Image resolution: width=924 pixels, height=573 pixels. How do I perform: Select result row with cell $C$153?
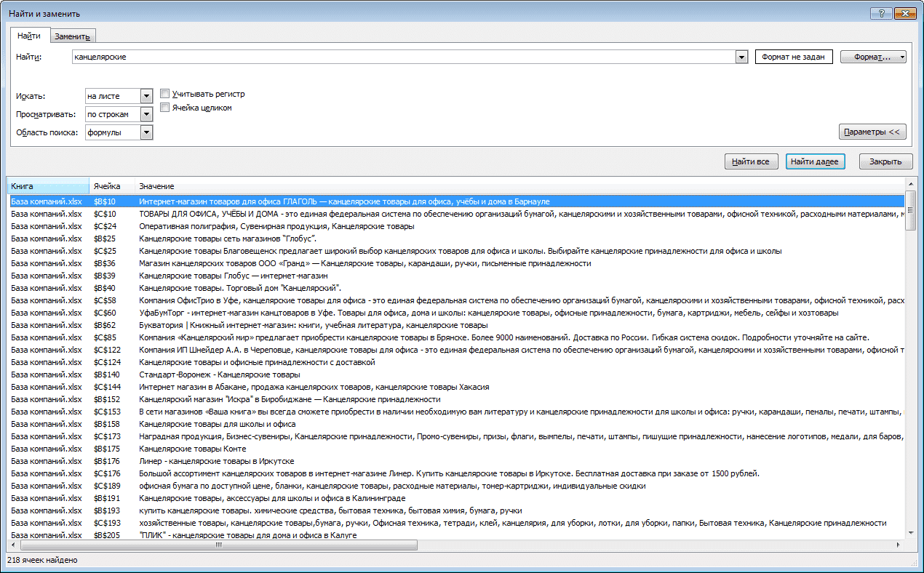pos(455,412)
